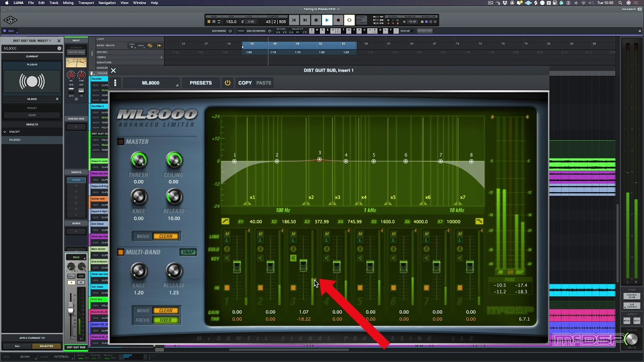This screenshot has height=362, width=644.
Task: Click the ALL button under Apply Current To
Action: 17,346
